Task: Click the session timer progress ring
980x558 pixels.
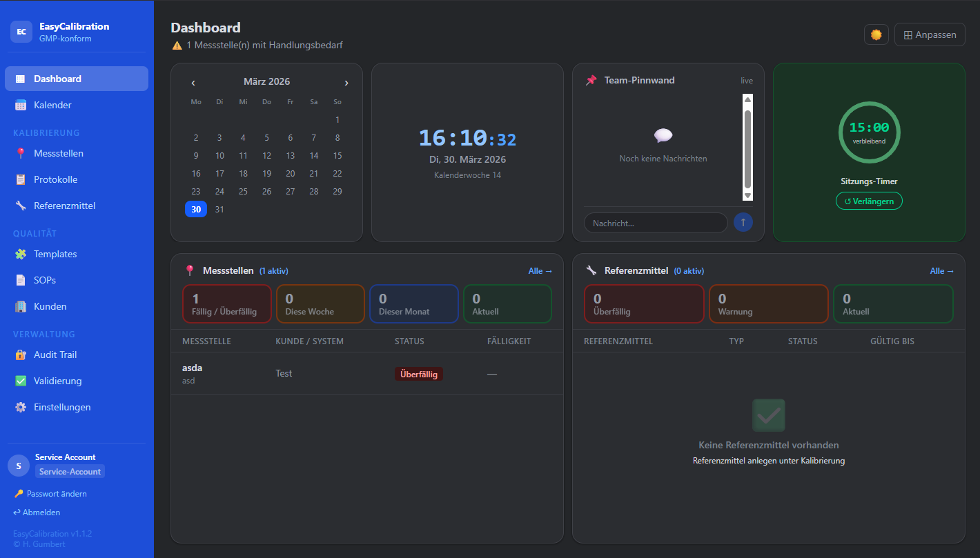Action: point(869,132)
